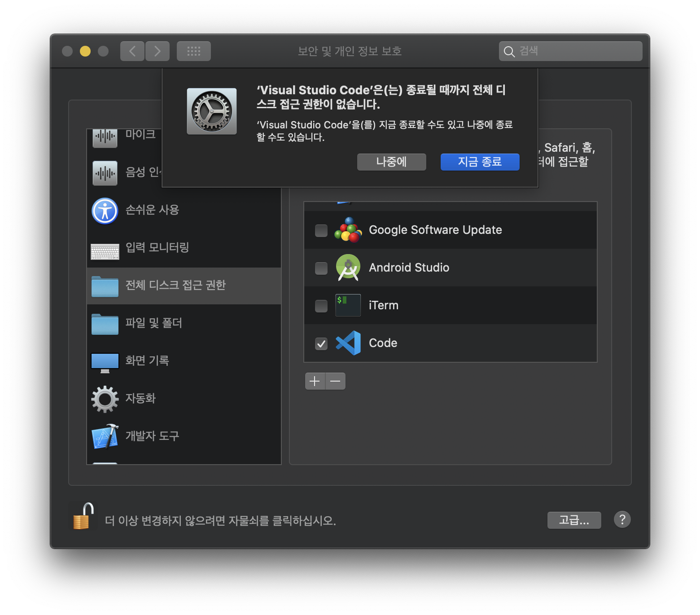Click the yellow minimize window button

click(85, 51)
